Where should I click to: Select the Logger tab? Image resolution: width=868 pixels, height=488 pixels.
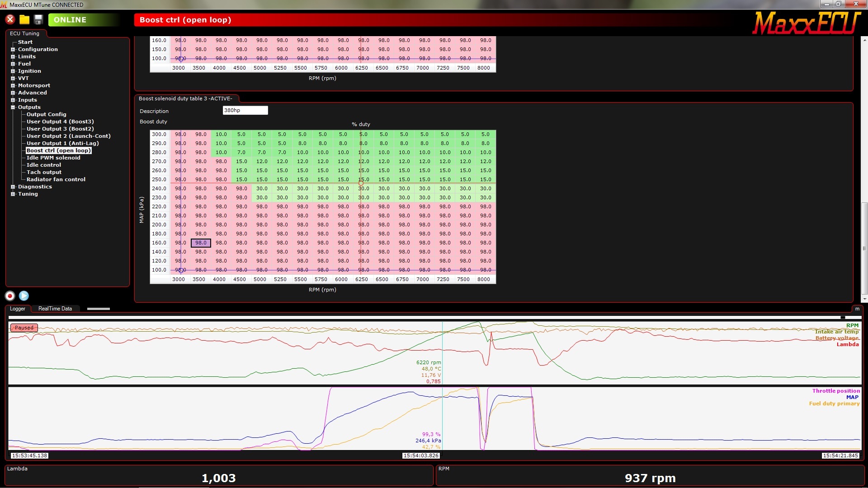point(18,309)
